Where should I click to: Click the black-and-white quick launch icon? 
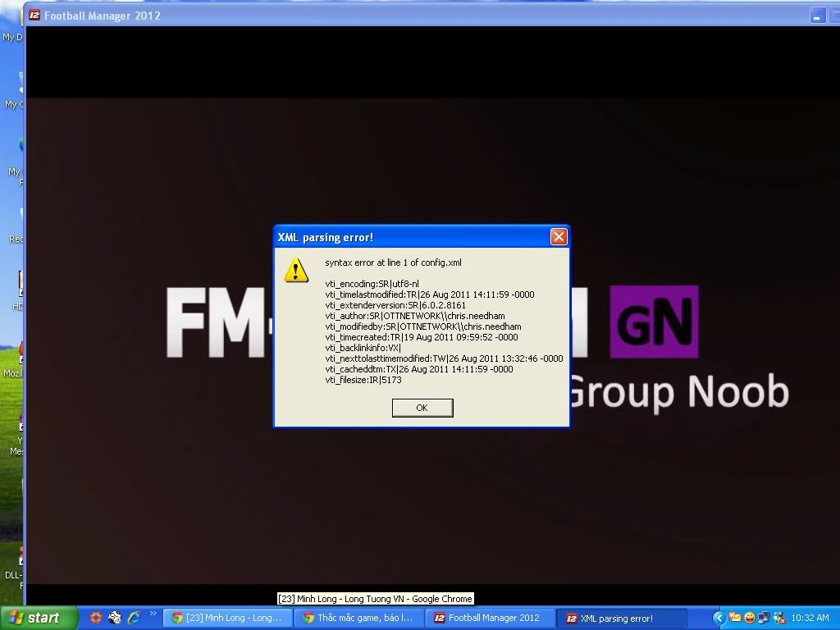tap(115, 618)
